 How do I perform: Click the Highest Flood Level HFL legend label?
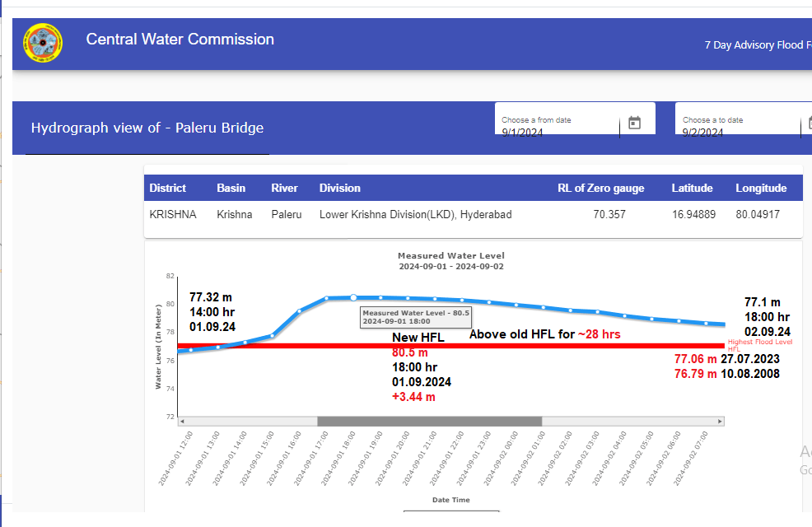click(759, 344)
